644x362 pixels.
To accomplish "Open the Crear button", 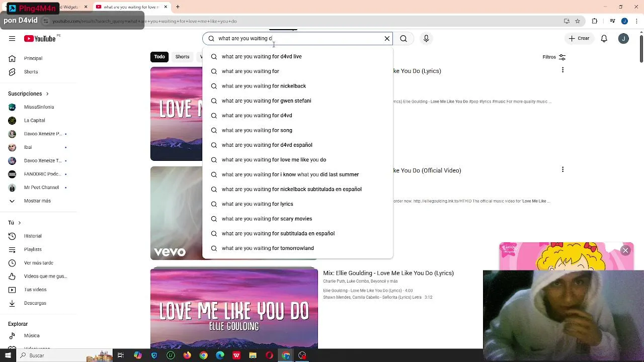I will click(x=579, y=39).
